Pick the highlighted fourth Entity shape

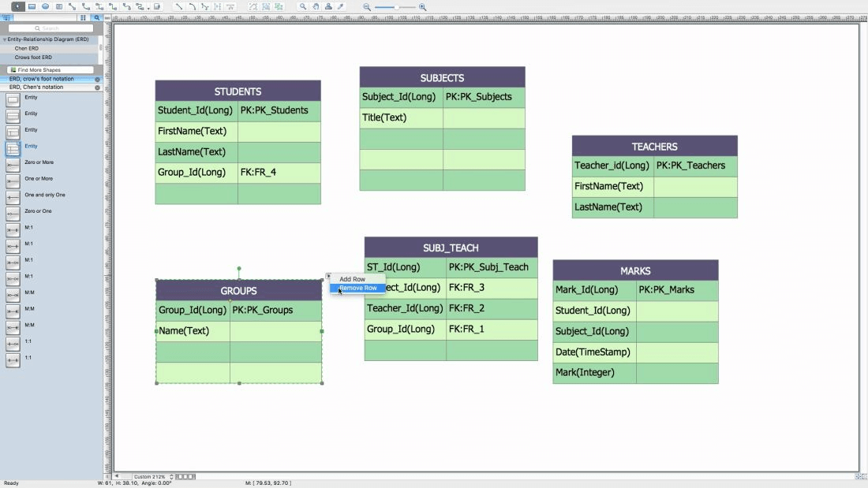(13, 148)
